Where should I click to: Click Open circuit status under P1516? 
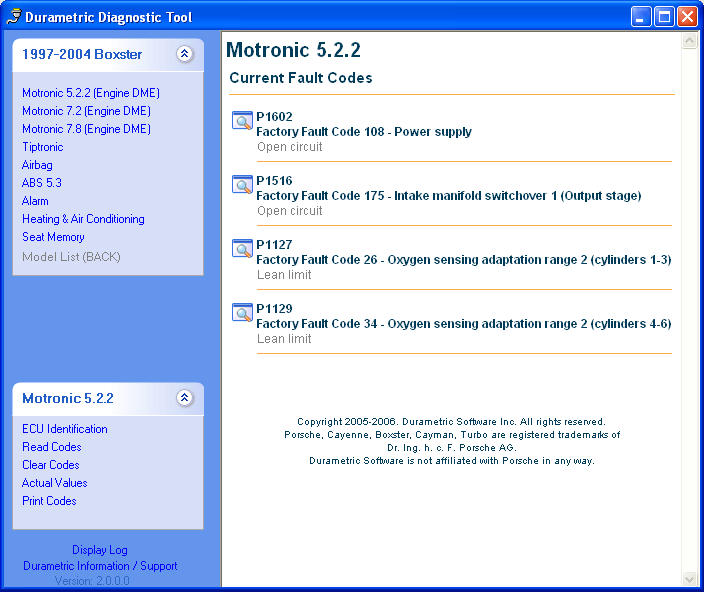290,211
